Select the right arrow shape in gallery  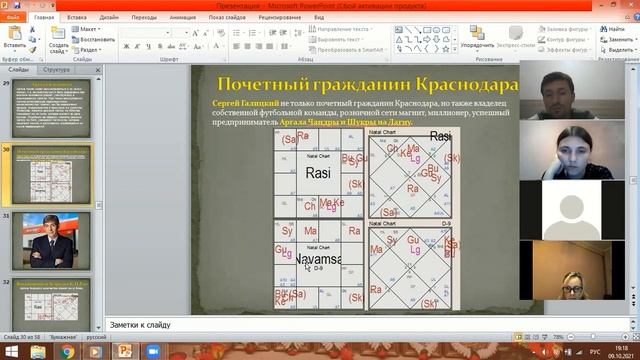click(x=427, y=40)
